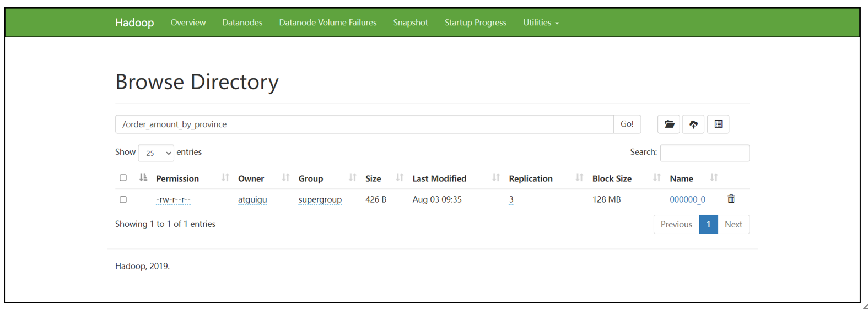Expand the Utilities dropdown menu
Viewport: 868px width, 309px height.
pos(541,23)
